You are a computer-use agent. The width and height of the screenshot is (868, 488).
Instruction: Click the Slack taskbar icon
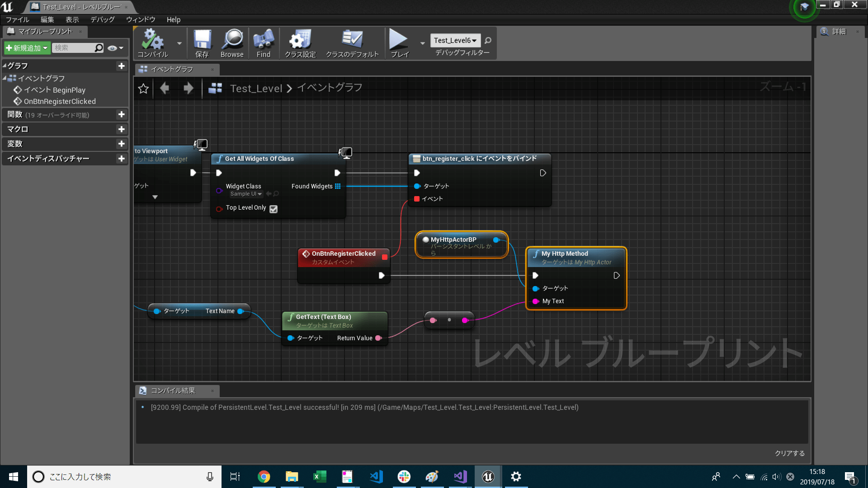(404, 477)
